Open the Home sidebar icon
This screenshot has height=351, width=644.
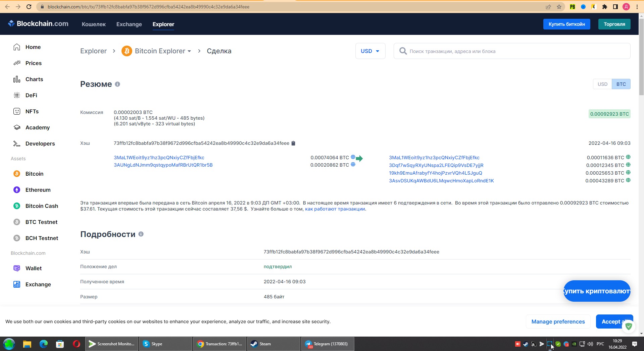point(17,47)
